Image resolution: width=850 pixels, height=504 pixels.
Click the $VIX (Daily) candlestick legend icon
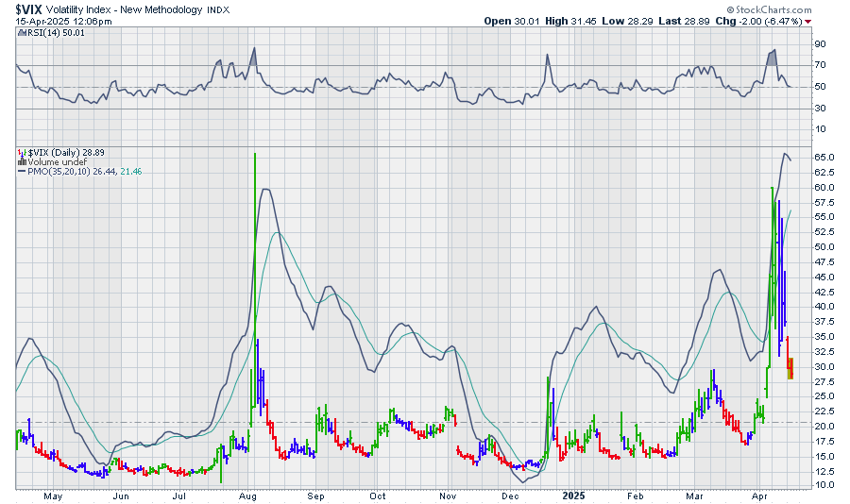(21, 151)
